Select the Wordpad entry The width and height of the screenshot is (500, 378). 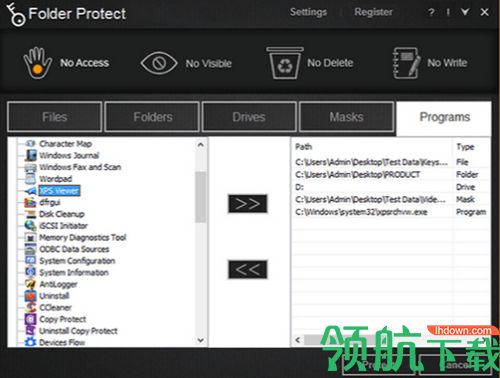(x=55, y=179)
